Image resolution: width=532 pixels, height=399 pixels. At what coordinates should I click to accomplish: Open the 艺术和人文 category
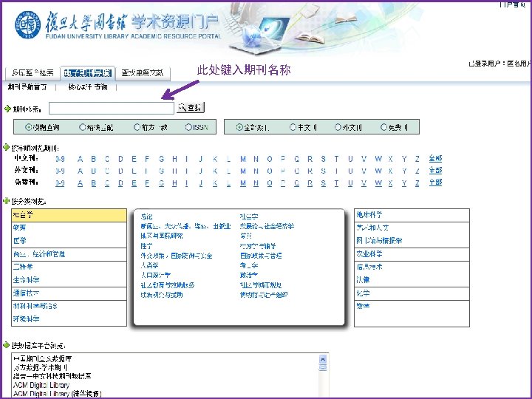tap(372, 228)
